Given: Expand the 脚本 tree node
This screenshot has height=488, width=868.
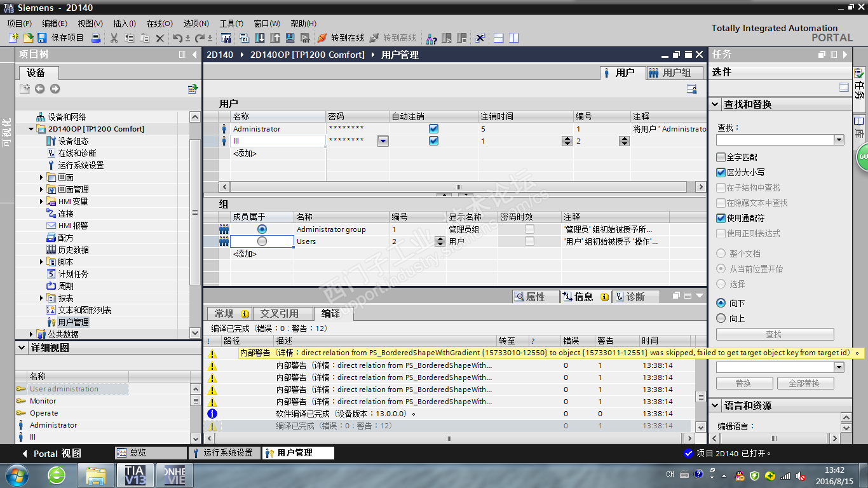Looking at the screenshot, I should pyautogui.click(x=41, y=262).
